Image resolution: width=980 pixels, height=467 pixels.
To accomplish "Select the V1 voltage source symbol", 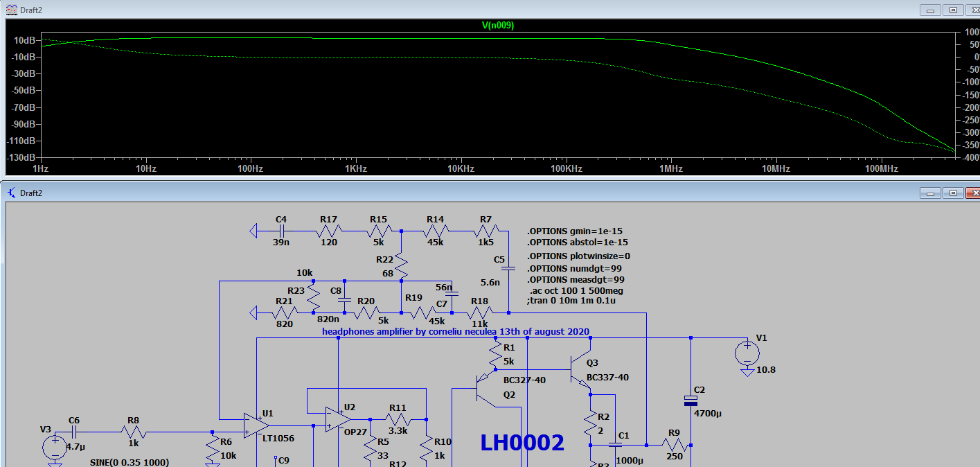I will (x=747, y=353).
